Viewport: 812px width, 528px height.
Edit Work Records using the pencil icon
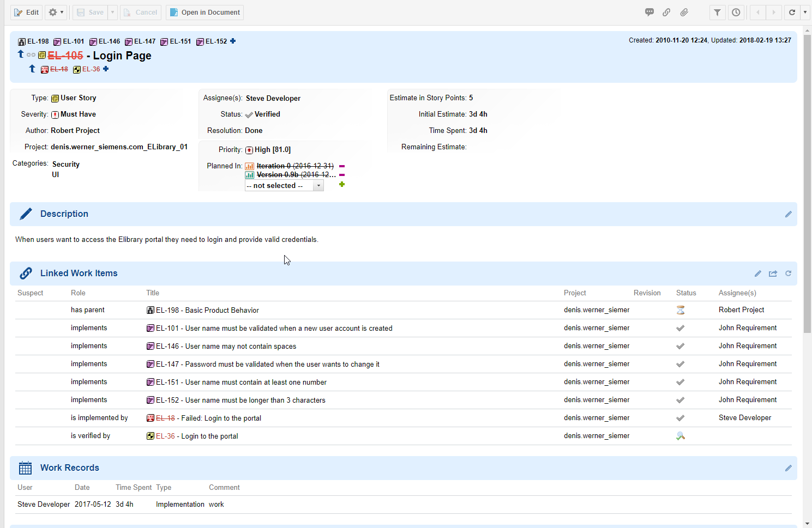[x=788, y=468]
